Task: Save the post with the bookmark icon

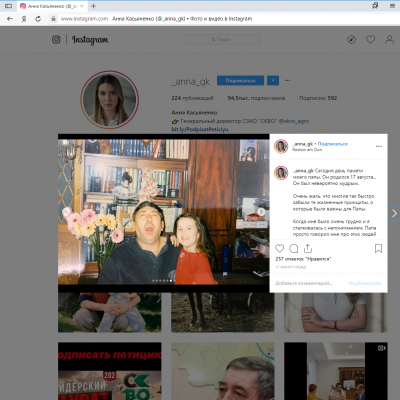Action: tap(378, 248)
